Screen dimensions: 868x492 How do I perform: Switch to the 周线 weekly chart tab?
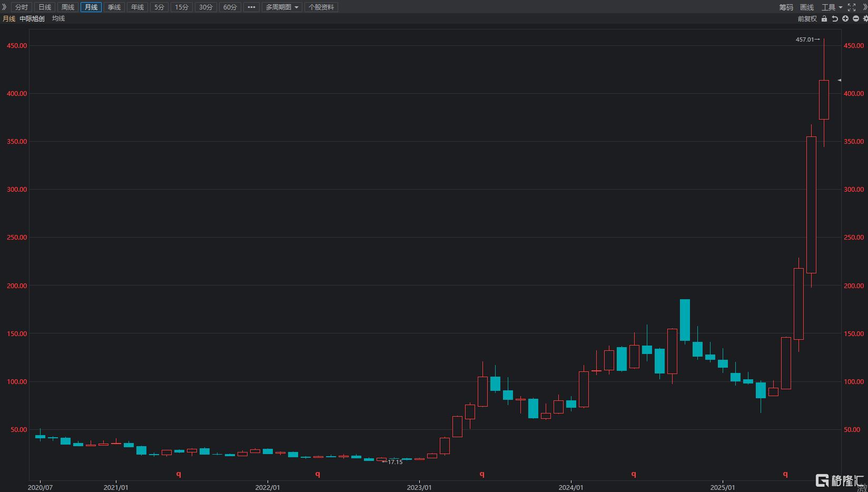coord(68,7)
